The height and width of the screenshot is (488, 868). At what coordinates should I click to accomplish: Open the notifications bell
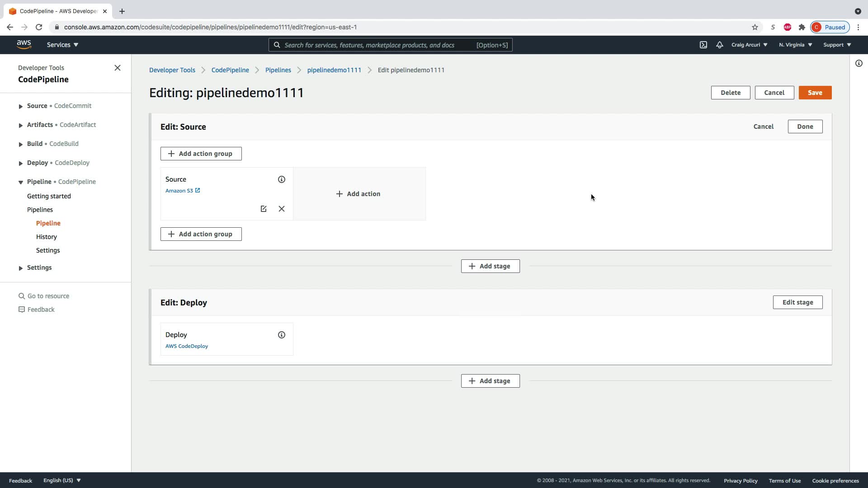pyautogui.click(x=720, y=45)
